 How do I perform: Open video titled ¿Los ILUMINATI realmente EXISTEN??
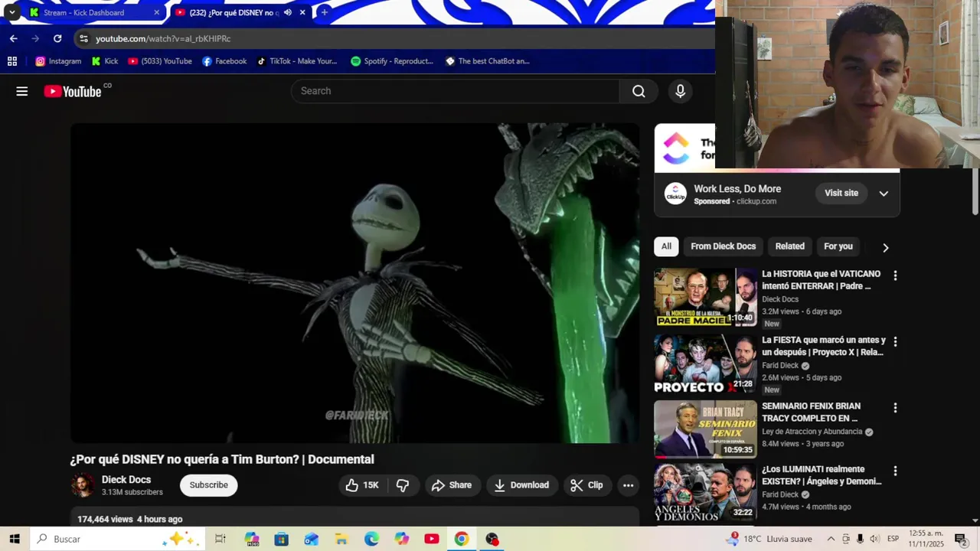click(x=822, y=475)
